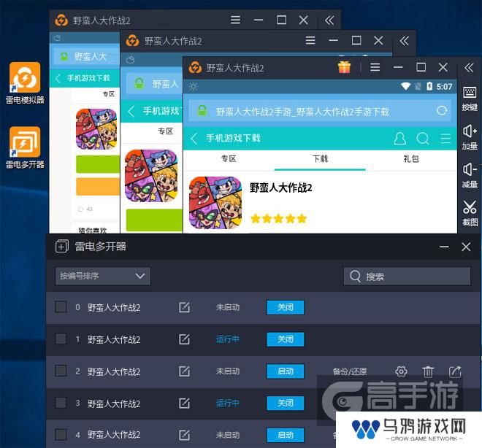Edit name of instance 1 with pencil icon
Viewport: 482px width, 448px height.
point(184,339)
